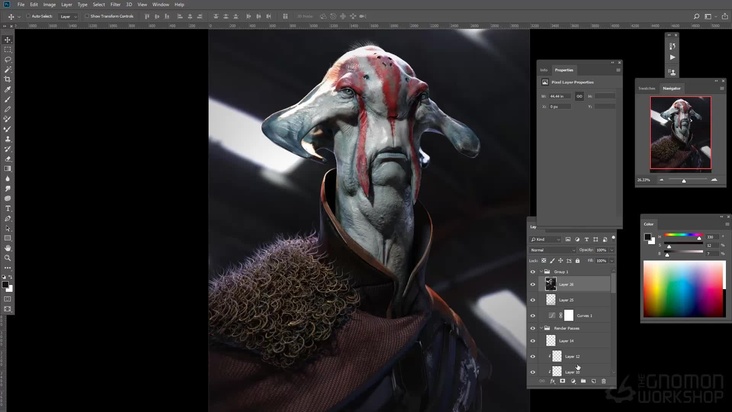Click layer style fx icon in Layers panel
732x412 pixels.
click(552, 381)
